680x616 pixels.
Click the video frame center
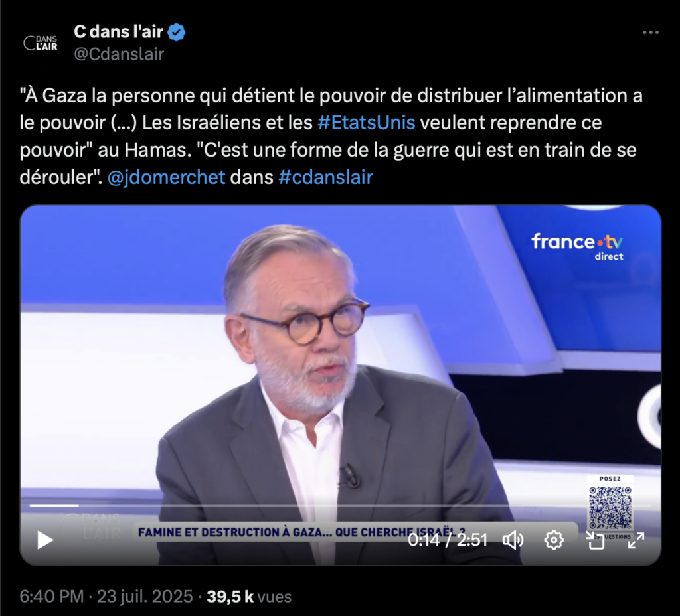(x=340, y=385)
